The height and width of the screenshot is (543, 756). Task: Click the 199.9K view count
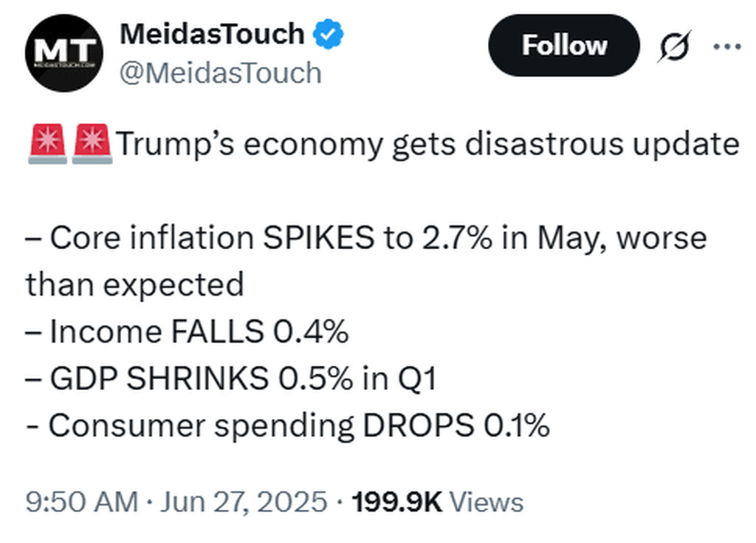click(397, 502)
